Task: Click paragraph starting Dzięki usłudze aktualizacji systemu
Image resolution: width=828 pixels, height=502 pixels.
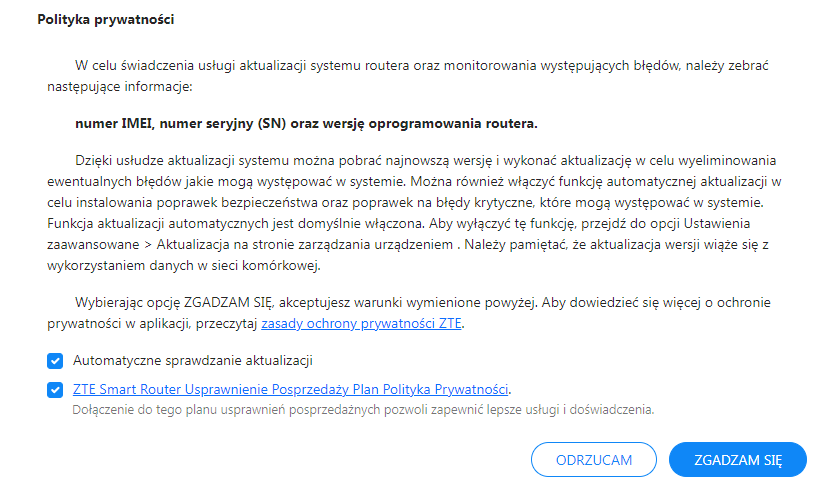Action: (x=414, y=213)
